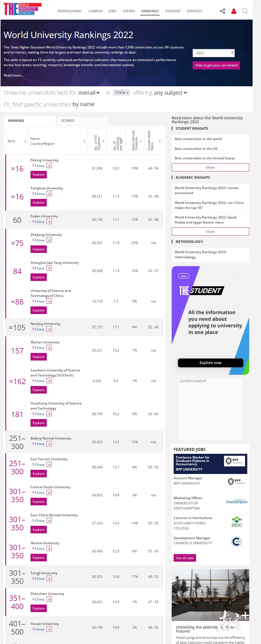Sort by No. of FTE Students arrows
261x644 pixels.
tap(103, 141)
